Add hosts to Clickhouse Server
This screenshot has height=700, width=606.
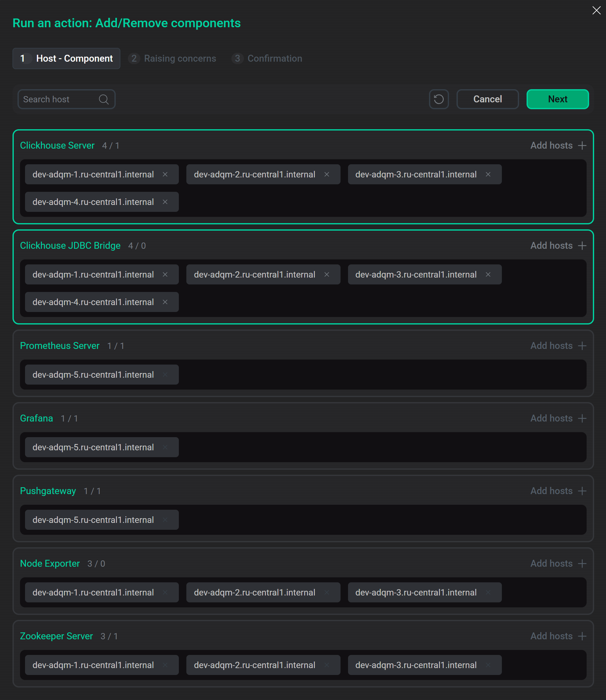(558, 146)
